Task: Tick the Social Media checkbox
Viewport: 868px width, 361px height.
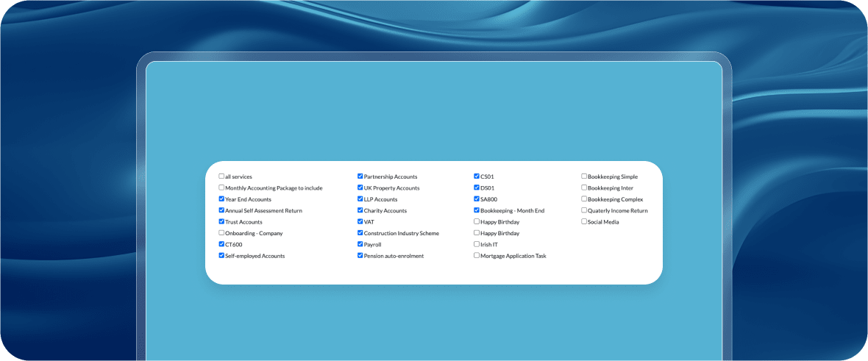Action: coord(584,221)
